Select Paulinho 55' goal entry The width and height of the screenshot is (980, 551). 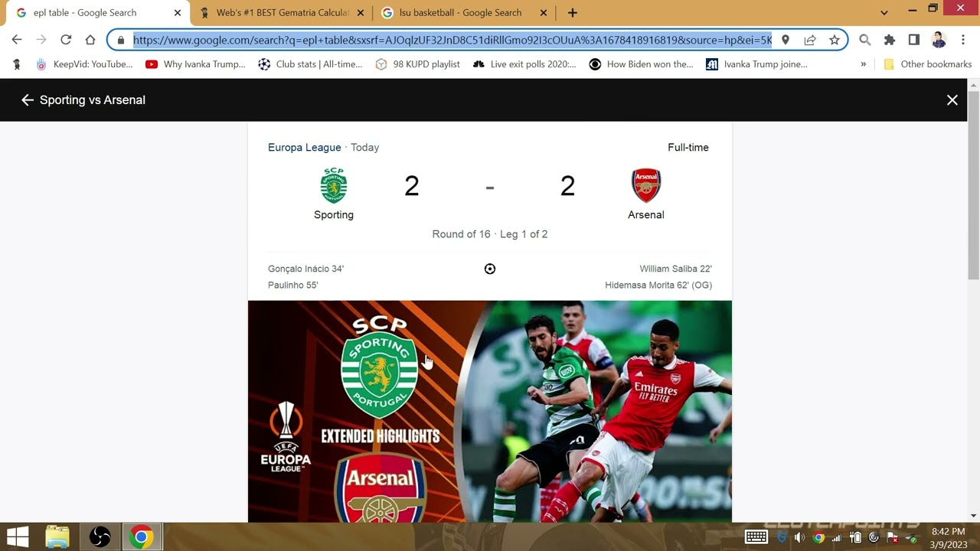tap(293, 285)
